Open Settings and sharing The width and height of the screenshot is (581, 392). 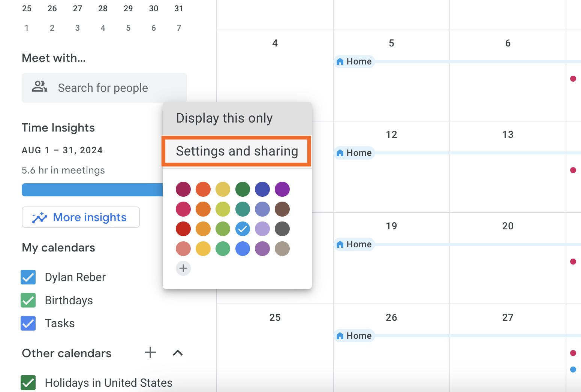[x=237, y=151]
